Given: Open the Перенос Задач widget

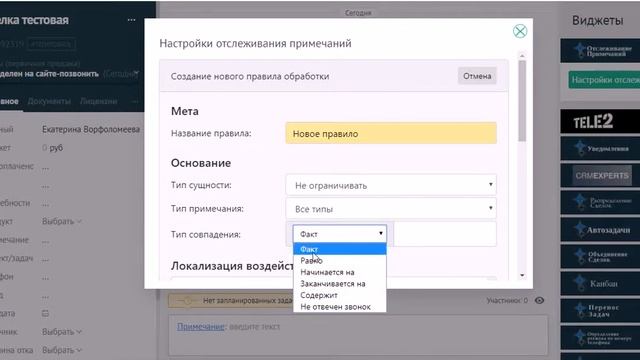Looking at the screenshot, I should coord(600,310).
